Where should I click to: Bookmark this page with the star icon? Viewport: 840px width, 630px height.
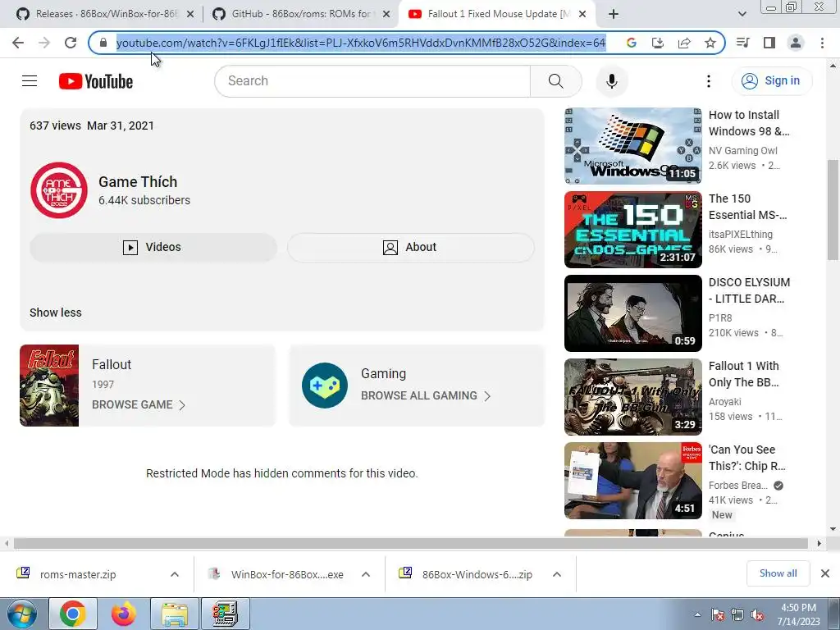(x=710, y=43)
